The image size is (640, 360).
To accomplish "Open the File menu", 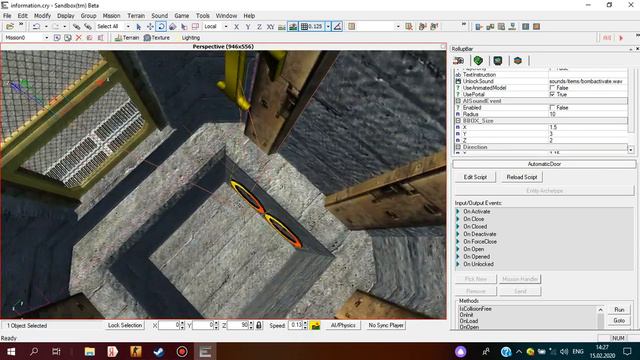I will 7,16.
